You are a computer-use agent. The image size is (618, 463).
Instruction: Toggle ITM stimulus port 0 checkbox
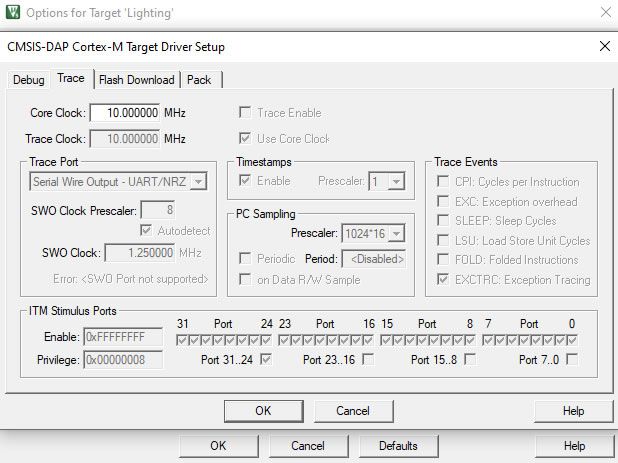(572, 340)
